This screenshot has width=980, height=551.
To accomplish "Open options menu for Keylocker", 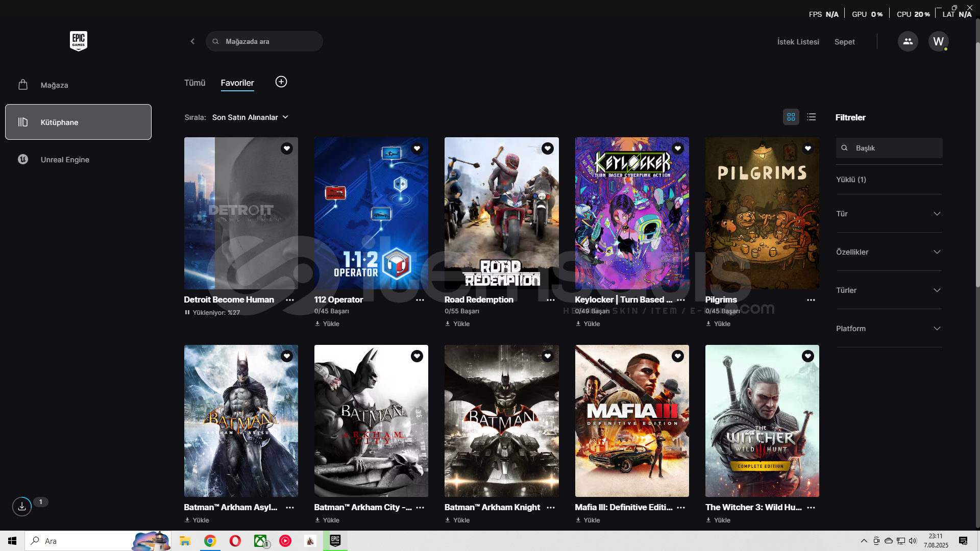I will pyautogui.click(x=681, y=300).
